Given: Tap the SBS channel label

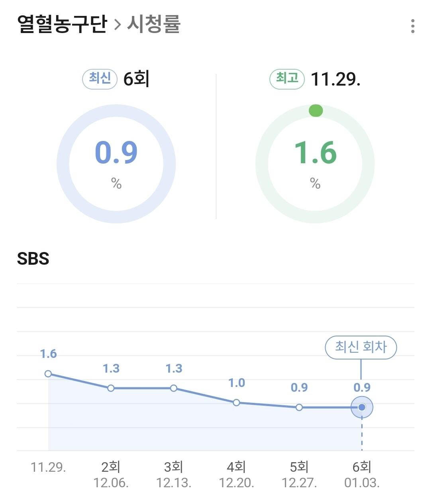Looking at the screenshot, I should [x=33, y=259].
